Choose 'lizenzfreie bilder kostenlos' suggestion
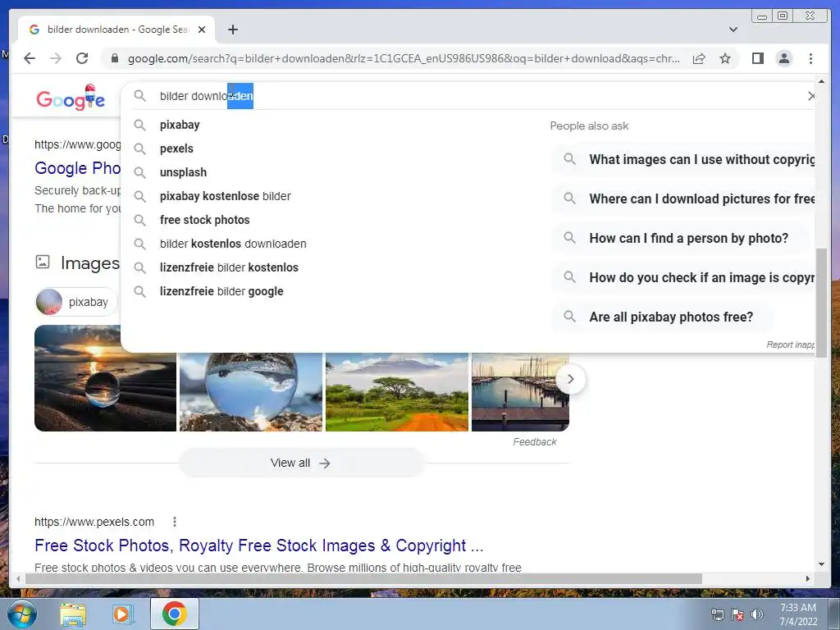The width and height of the screenshot is (840, 630). [x=229, y=267]
